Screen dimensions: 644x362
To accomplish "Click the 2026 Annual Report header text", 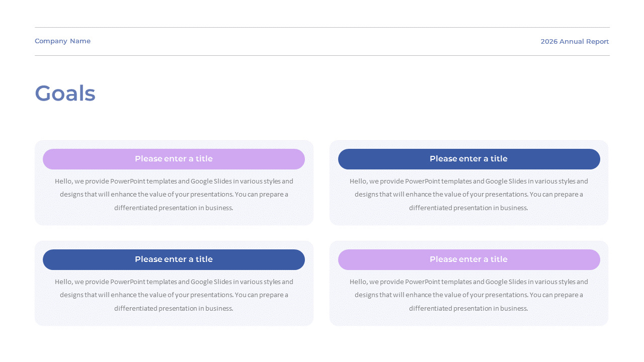I will (x=575, y=42).
